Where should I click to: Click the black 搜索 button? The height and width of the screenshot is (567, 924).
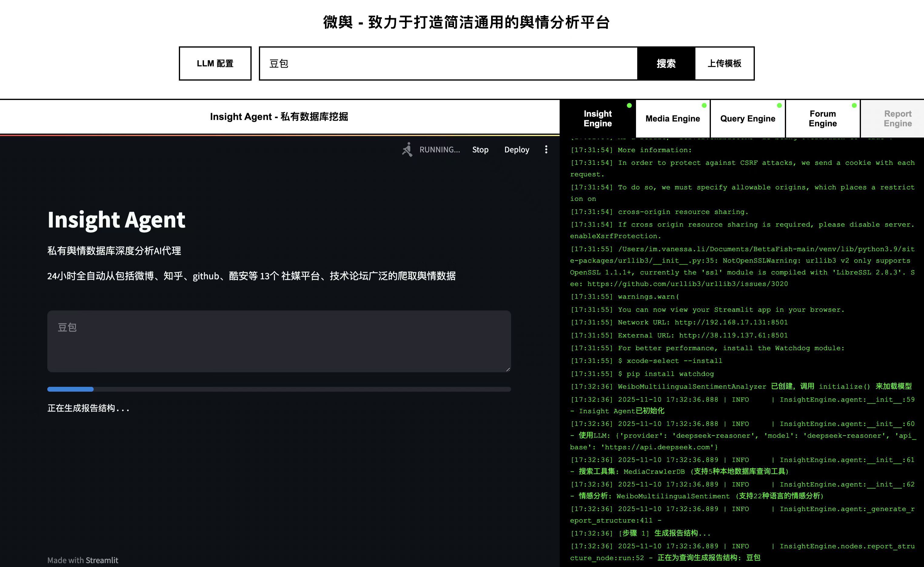click(x=666, y=63)
